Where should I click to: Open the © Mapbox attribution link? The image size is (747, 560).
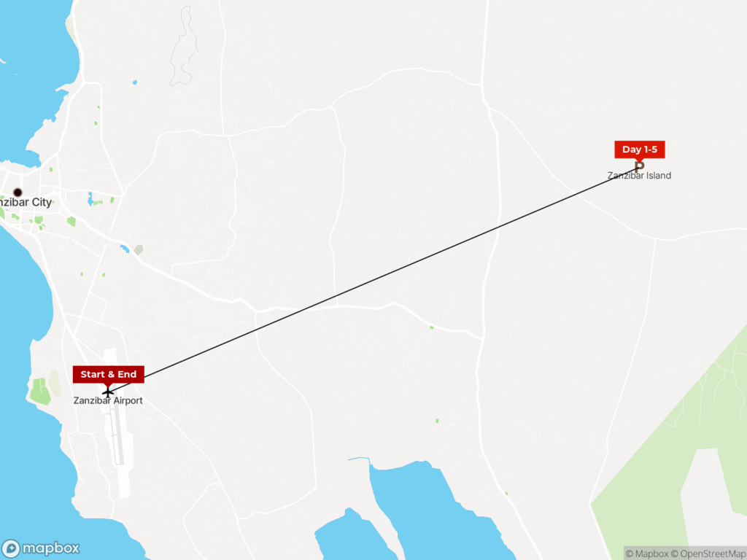click(647, 554)
